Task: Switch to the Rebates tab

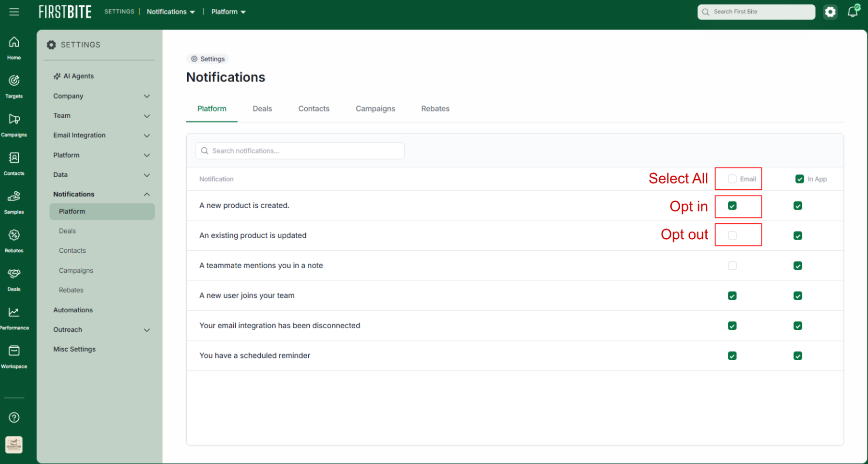Action: [435, 109]
